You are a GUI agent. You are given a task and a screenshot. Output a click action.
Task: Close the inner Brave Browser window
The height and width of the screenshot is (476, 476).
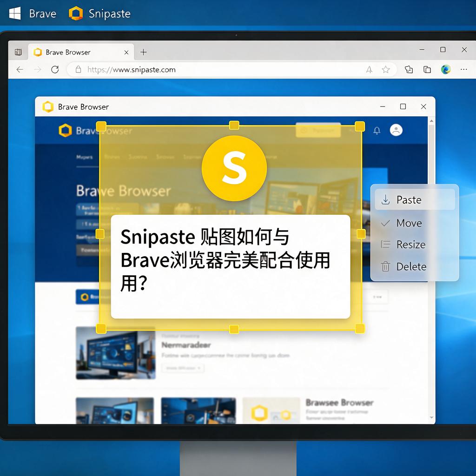pos(423,106)
